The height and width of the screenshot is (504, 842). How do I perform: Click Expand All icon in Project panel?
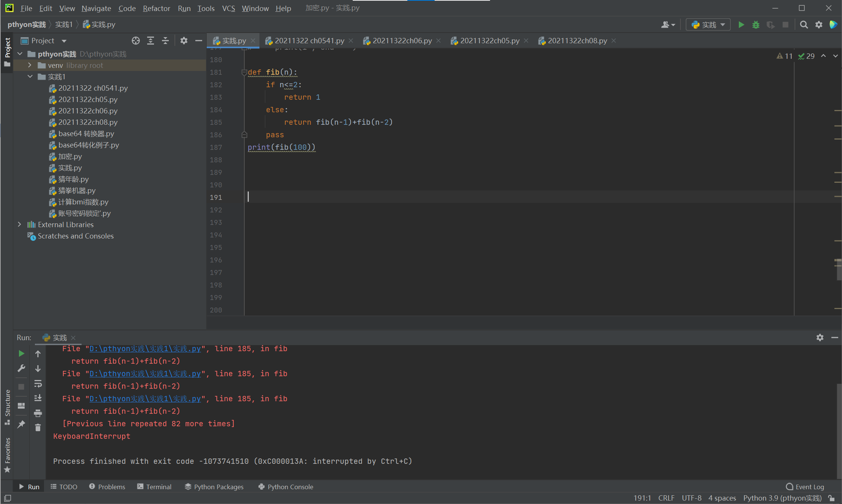(x=151, y=41)
